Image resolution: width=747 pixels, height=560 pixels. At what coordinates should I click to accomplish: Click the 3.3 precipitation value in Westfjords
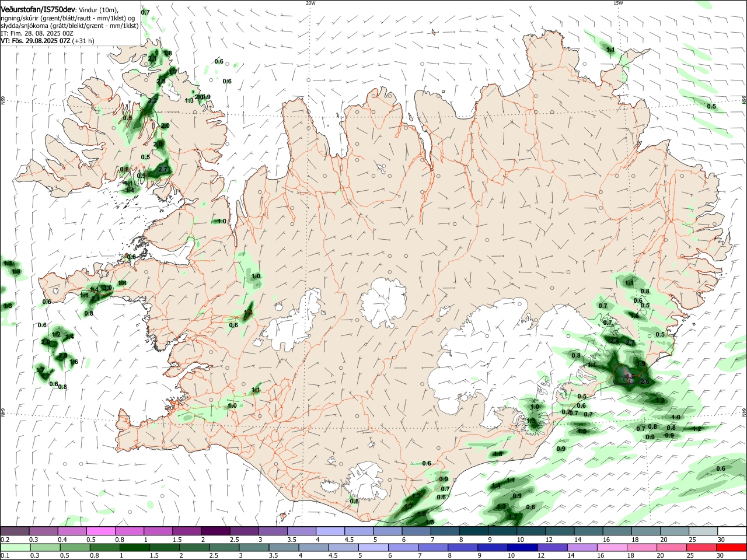click(x=152, y=101)
